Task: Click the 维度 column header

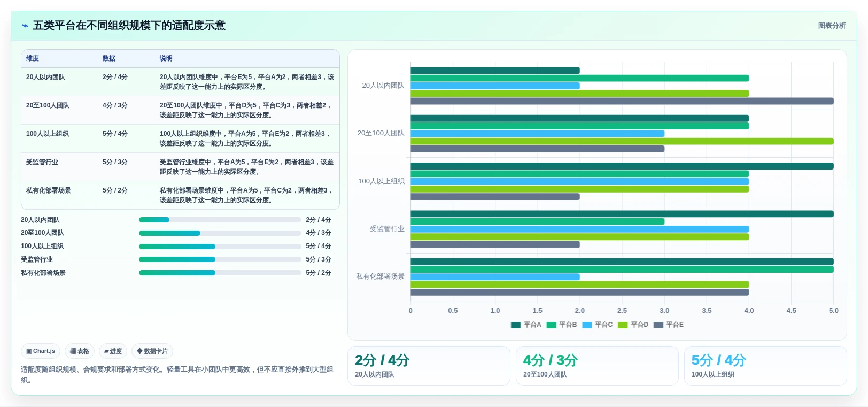Action: click(33, 58)
